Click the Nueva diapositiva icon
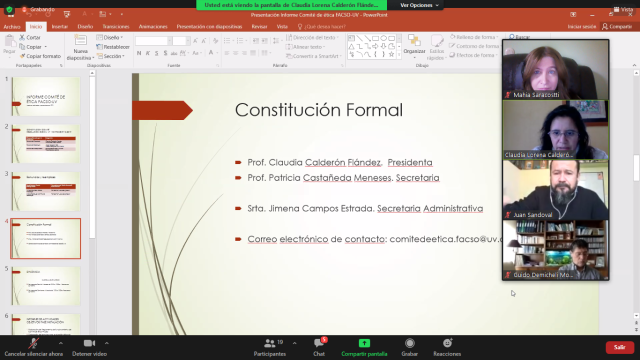 point(80,41)
